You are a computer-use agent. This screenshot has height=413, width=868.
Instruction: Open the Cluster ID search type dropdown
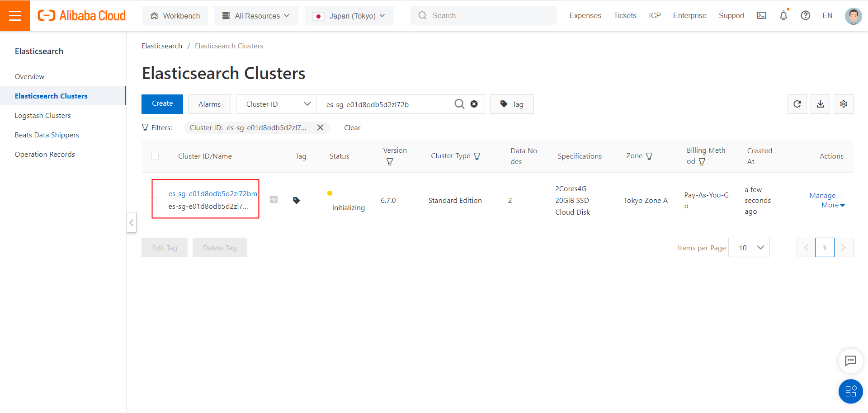276,104
